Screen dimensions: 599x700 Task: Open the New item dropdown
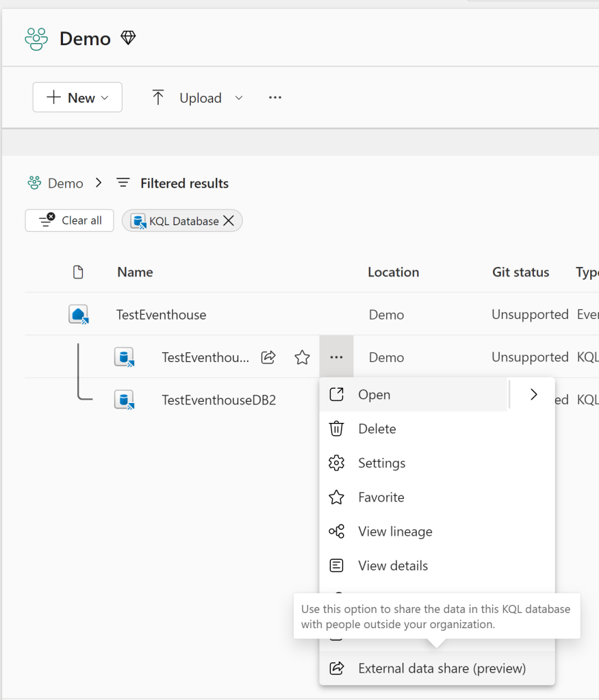click(x=77, y=97)
